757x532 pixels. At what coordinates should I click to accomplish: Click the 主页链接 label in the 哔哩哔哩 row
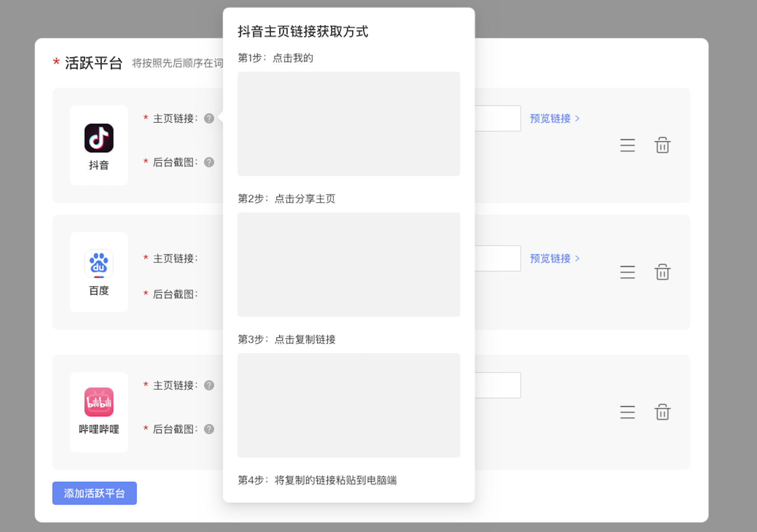pos(175,385)
